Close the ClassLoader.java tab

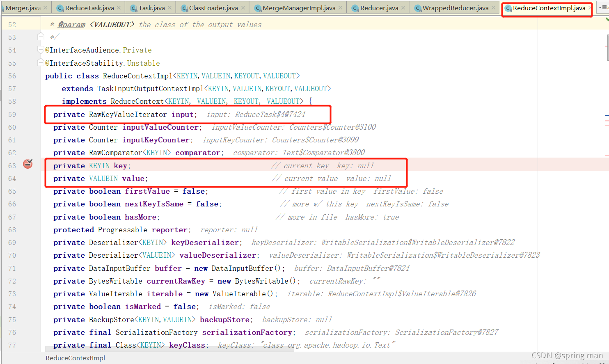coord(243,8)
